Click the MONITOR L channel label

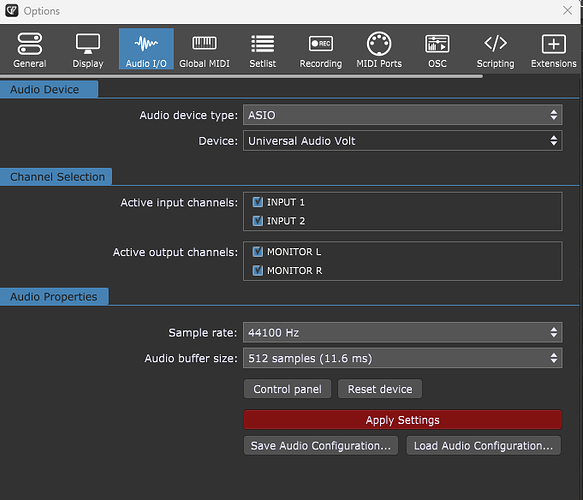pyautogui.click(x=294, y=252)
